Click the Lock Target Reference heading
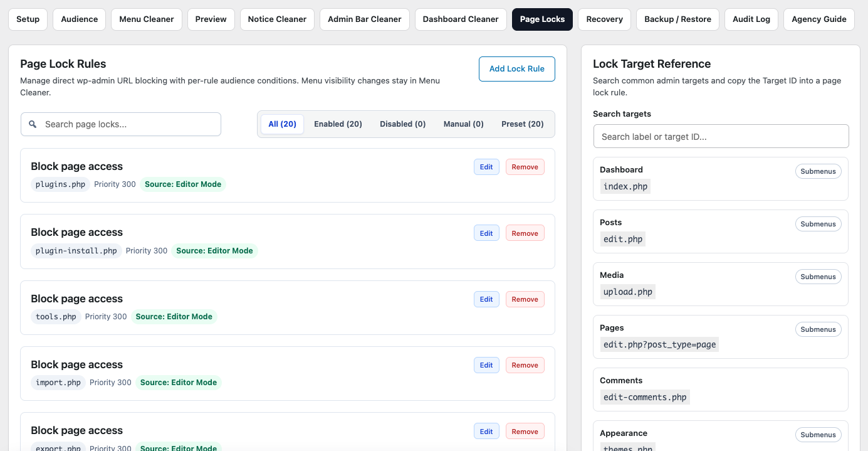This screenshot has width=868, height=451. (x=652, y=64)
